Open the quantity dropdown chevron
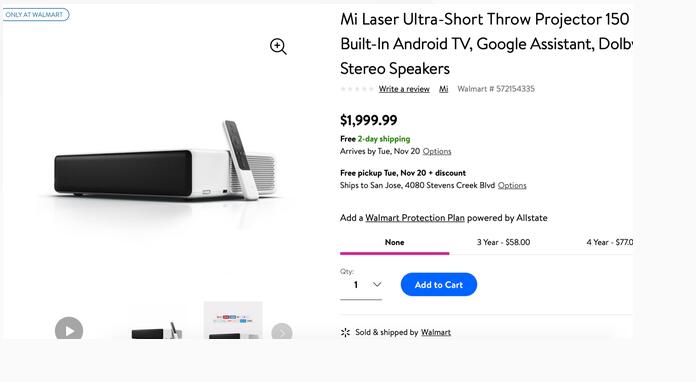This screenshot has height=382, width=696. coord(377,284)
